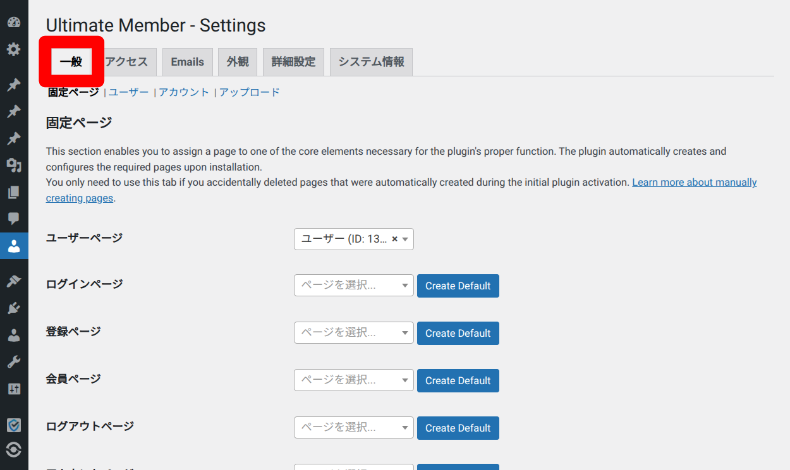This screenshot has width=790, height=470.
Task: Open the Users icon below Plugins
Action: [14, 335]
